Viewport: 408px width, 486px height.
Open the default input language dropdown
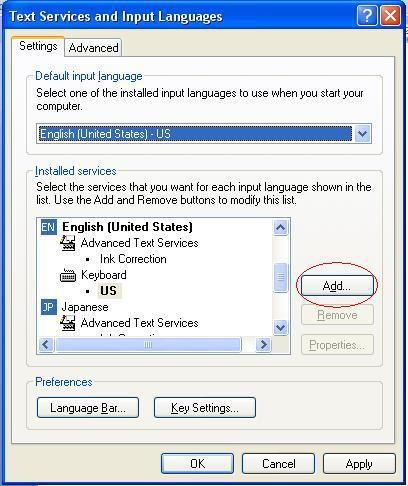(x=362, y=134)
